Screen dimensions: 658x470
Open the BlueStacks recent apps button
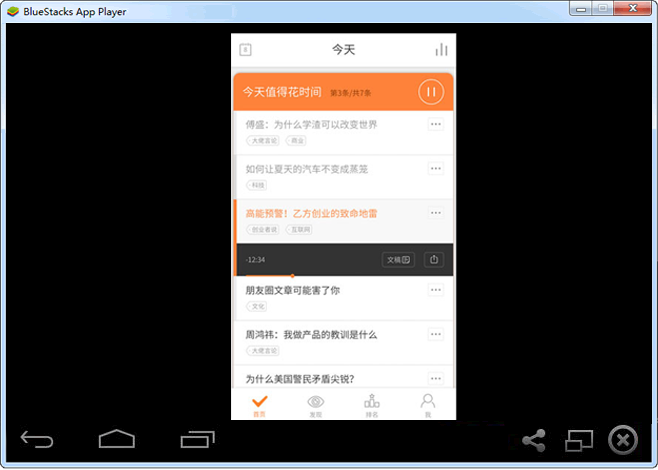click(x=197, y=439)
